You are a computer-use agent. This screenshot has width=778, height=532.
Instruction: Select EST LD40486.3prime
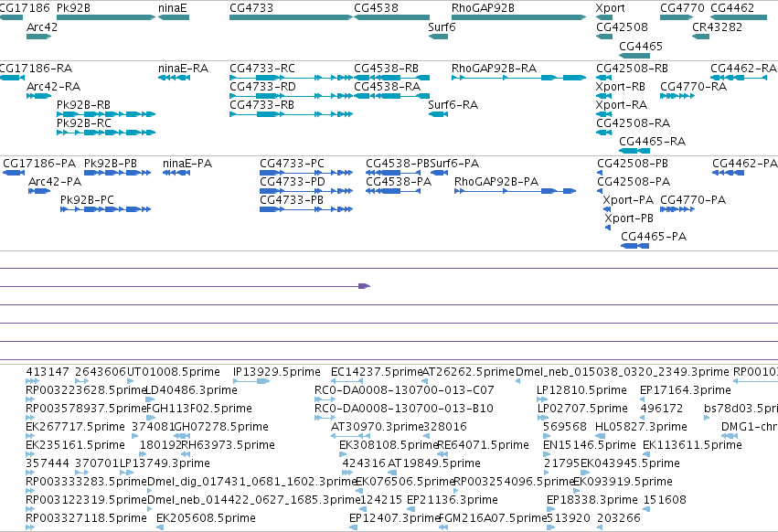tap(150, 399)
